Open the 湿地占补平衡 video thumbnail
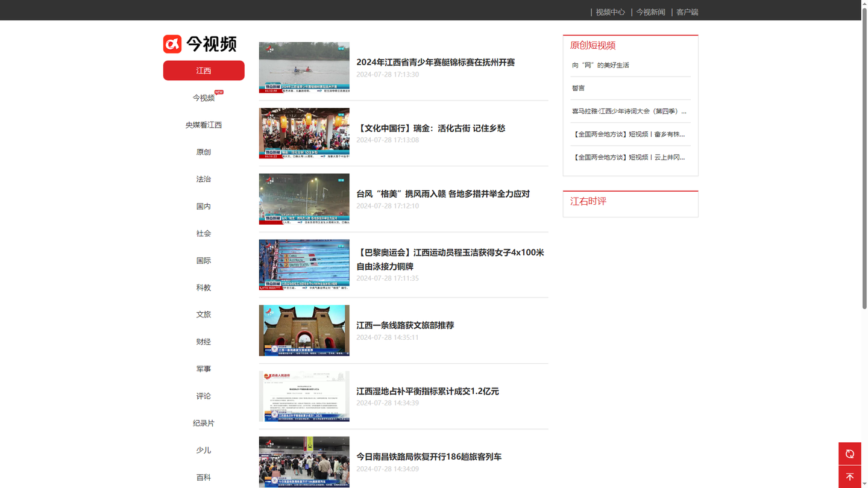The image size is (868, 488). [x=304, y=396]
